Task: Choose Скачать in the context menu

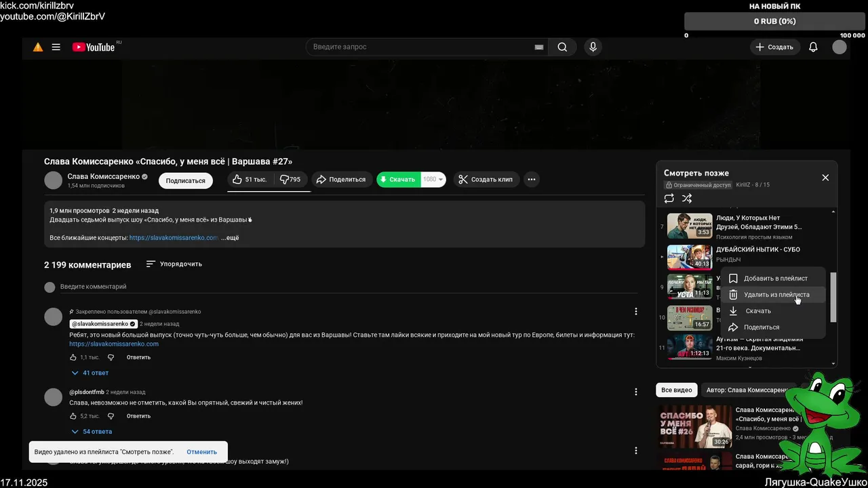Action: tap(773, 311)
